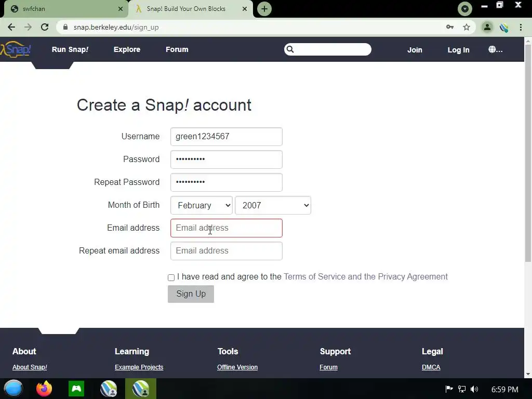Click the page vertical scrollbar thumb
Image resolution: width=532 pixels, height=399 pixels.
528,153
